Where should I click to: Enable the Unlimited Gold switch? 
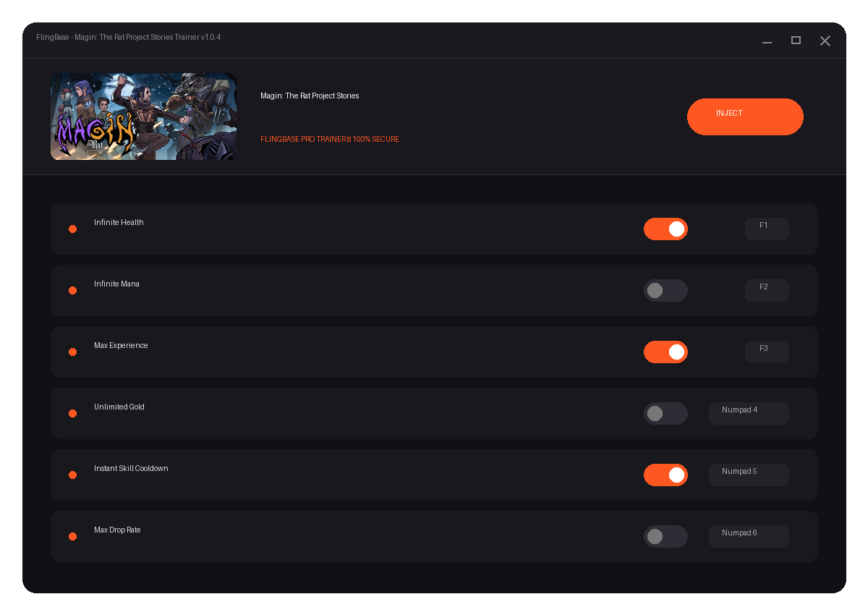click(665, 413)
